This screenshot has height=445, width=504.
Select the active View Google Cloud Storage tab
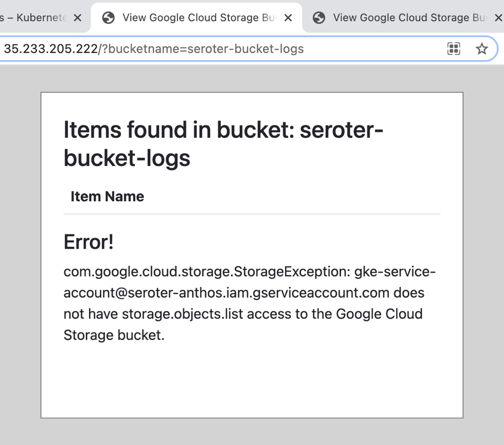point(199,18)
